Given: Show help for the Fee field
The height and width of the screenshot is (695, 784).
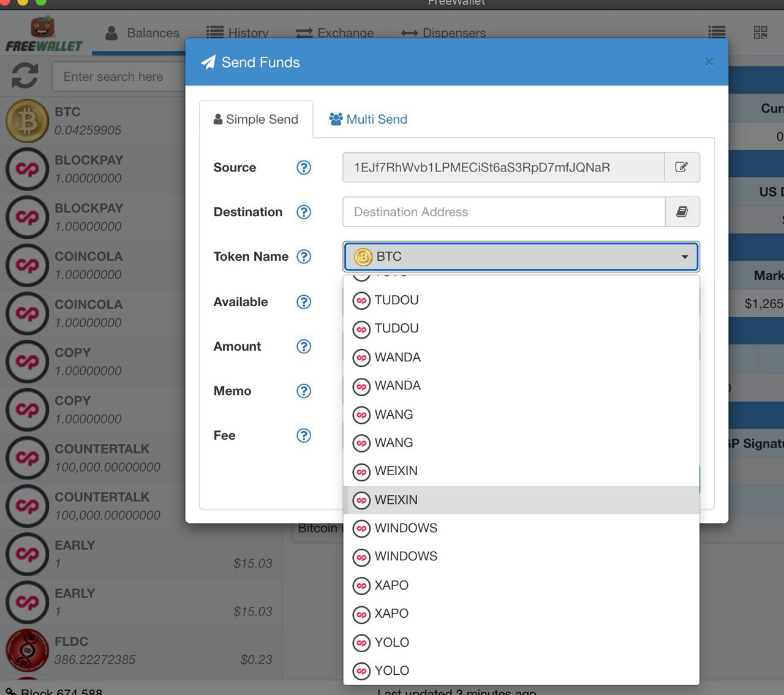Looking at the screenshot, I should (304, 435).
